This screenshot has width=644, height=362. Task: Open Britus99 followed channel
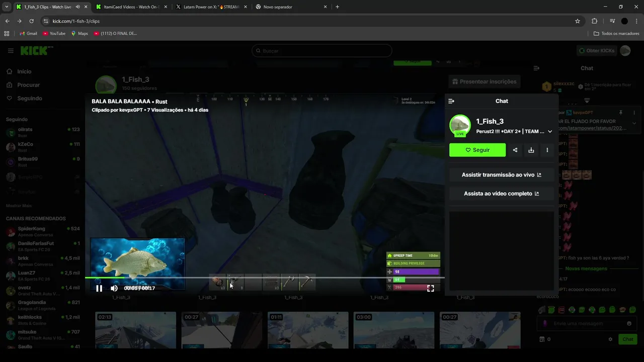[x=42, y=161]
